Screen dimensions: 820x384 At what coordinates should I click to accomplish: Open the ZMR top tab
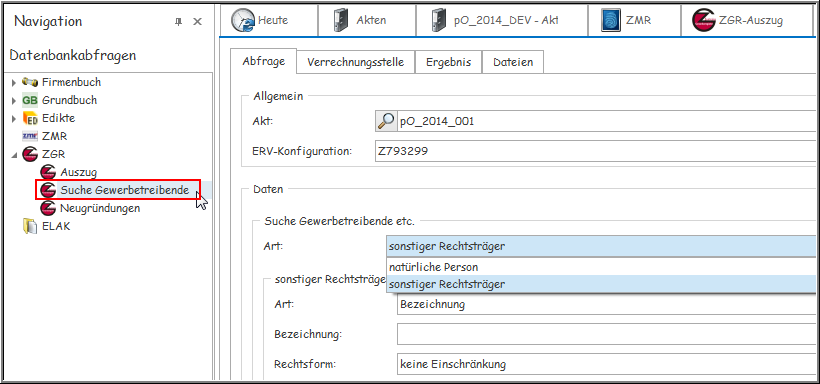click(634, 21)
